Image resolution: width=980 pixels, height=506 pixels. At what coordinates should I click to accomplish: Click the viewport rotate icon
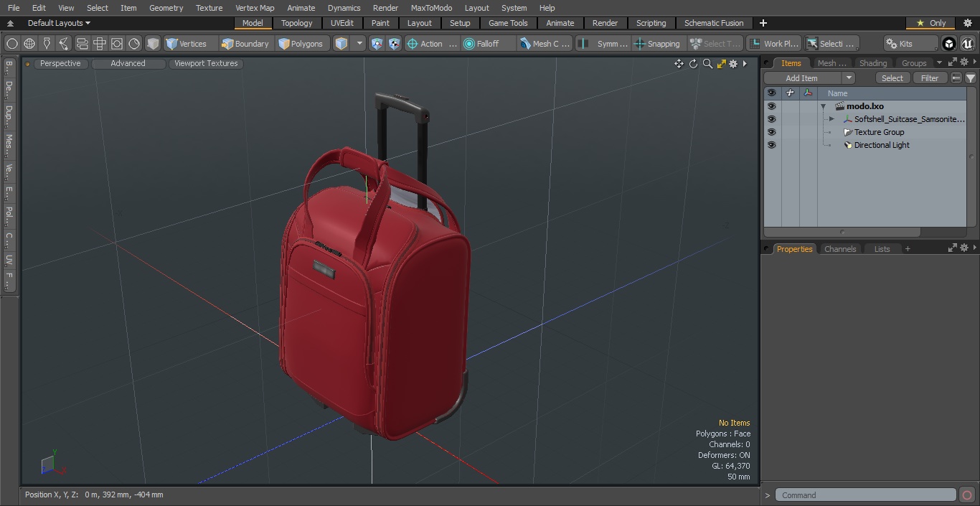693,64
